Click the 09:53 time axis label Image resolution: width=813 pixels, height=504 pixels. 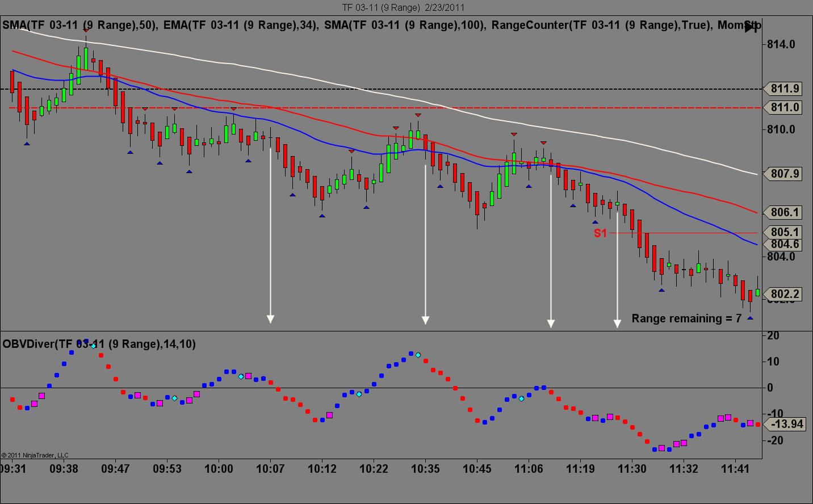coord(167,469)
